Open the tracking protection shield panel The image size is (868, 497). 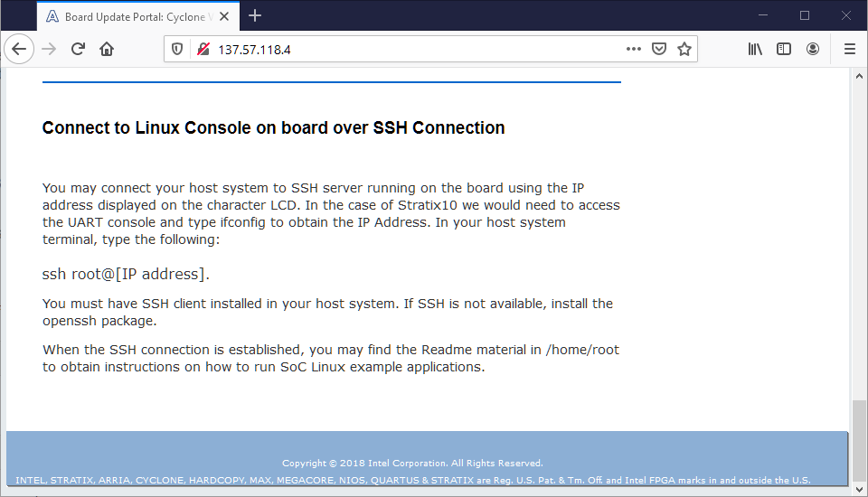[177, 49]
